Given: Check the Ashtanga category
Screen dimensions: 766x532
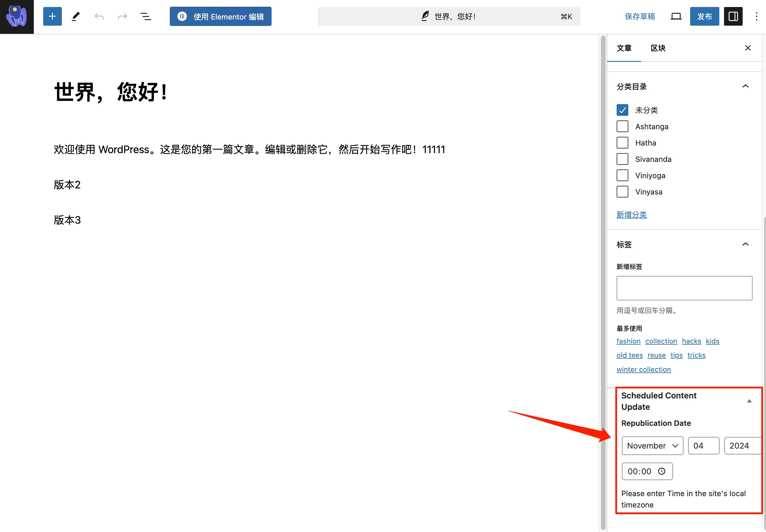Looking at the screenshot, I should pos(622,126).
